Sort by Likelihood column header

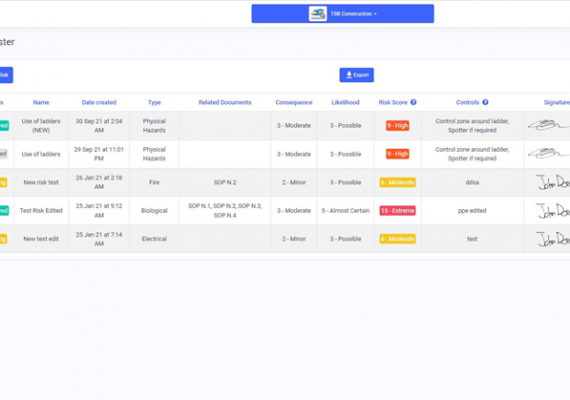[x=345, y=103]
